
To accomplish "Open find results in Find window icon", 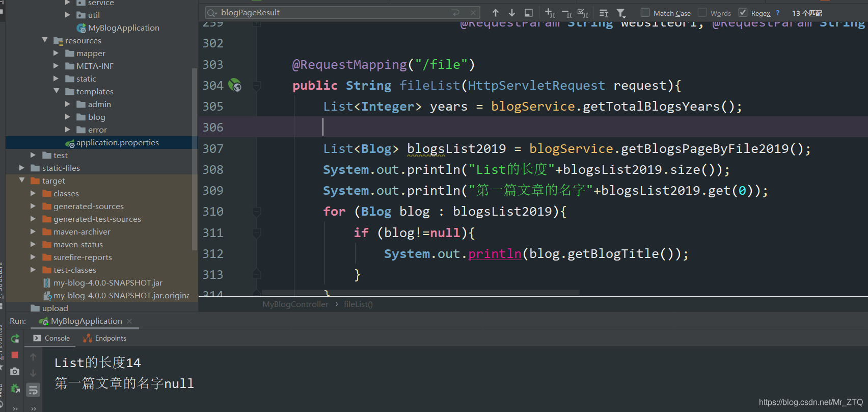I will pyautogui.click(x=529, y=13).
